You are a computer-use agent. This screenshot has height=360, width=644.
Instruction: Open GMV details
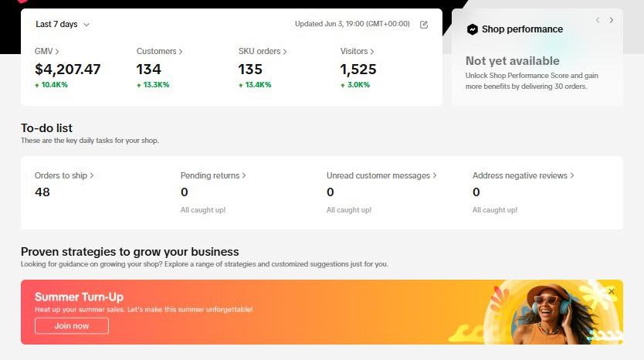[46, 52]
